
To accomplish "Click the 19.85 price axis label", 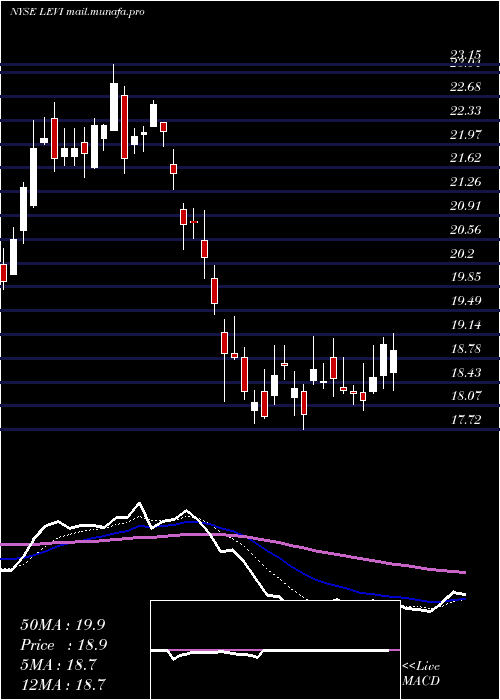I will click(x=466, y=277).
